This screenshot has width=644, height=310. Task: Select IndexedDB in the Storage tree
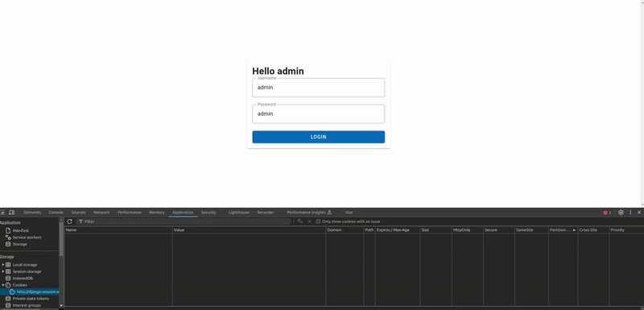pyautogui.click(x=23, y=278)
